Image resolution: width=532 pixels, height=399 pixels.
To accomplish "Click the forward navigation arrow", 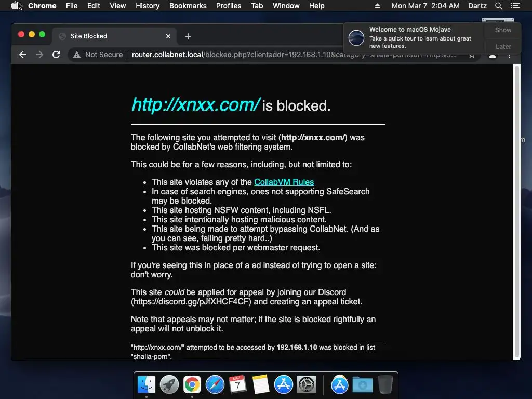I will [39, 55].
